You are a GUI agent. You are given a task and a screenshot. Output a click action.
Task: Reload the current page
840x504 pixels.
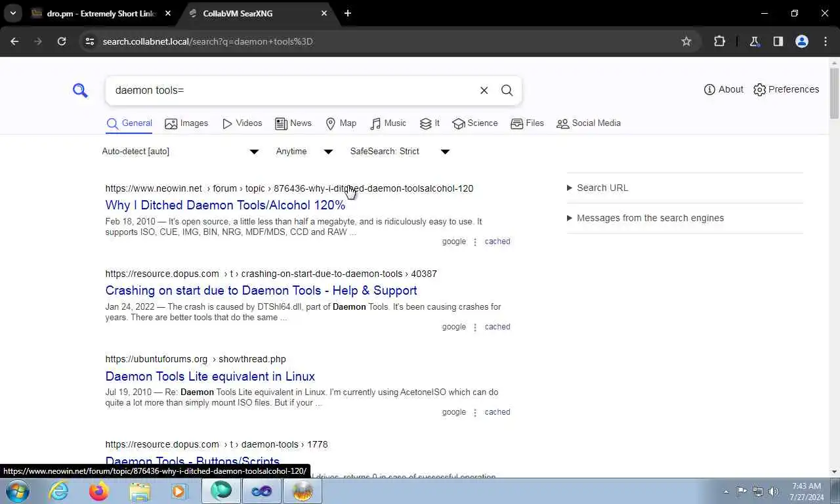(x=62, y=41)
